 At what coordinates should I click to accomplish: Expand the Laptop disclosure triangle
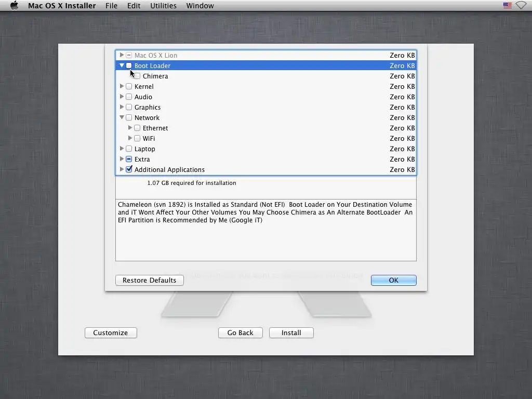pyautogui.click(x=122, y=149)
